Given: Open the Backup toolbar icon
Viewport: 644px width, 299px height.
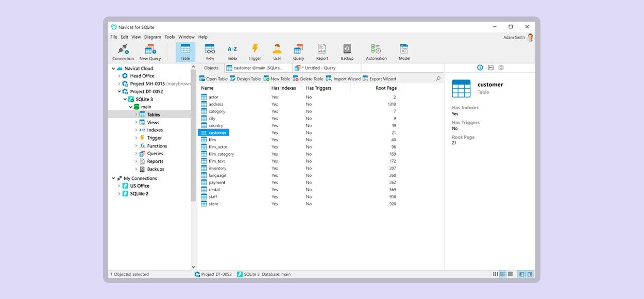Looking at the screenshot, I should click(x=347, y=52).
